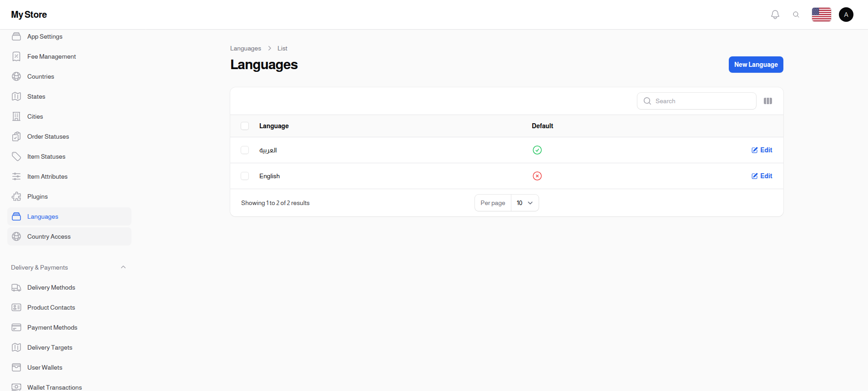
Task: Click the Languages breadcrumb link
Action: pos(246,48)
